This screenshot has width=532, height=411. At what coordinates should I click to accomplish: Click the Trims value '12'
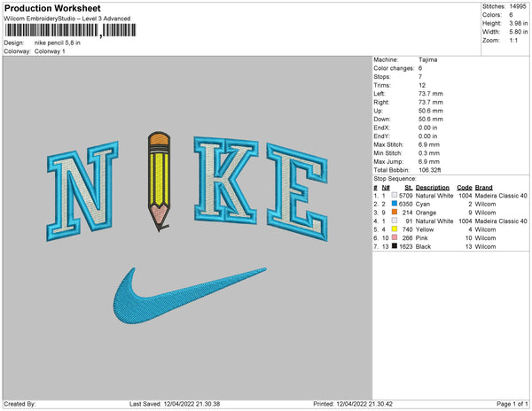[422, 85]
